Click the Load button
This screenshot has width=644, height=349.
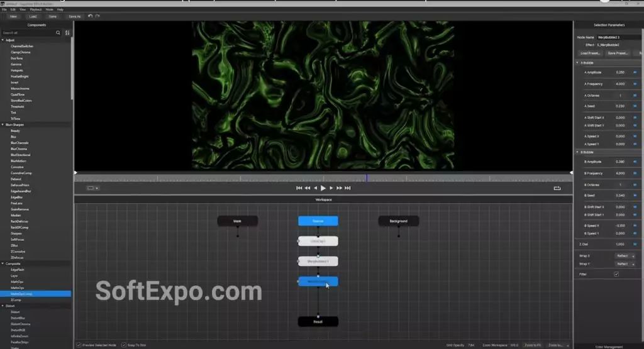click(33, 16)
